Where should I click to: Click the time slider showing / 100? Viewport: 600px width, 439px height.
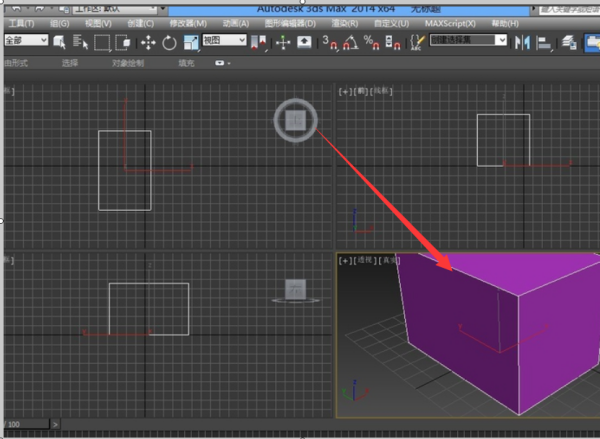click(26, 424)
